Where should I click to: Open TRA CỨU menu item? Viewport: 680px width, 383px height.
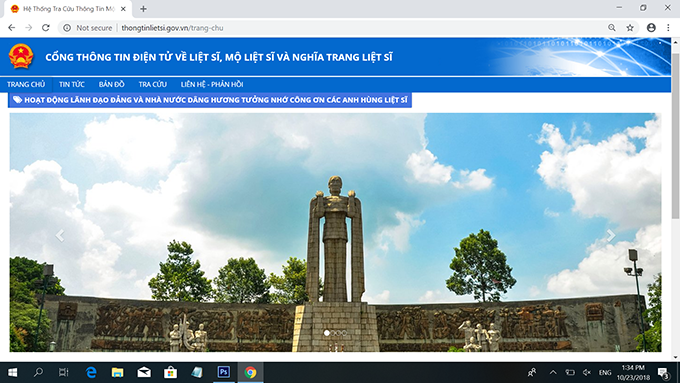[153, 85]
